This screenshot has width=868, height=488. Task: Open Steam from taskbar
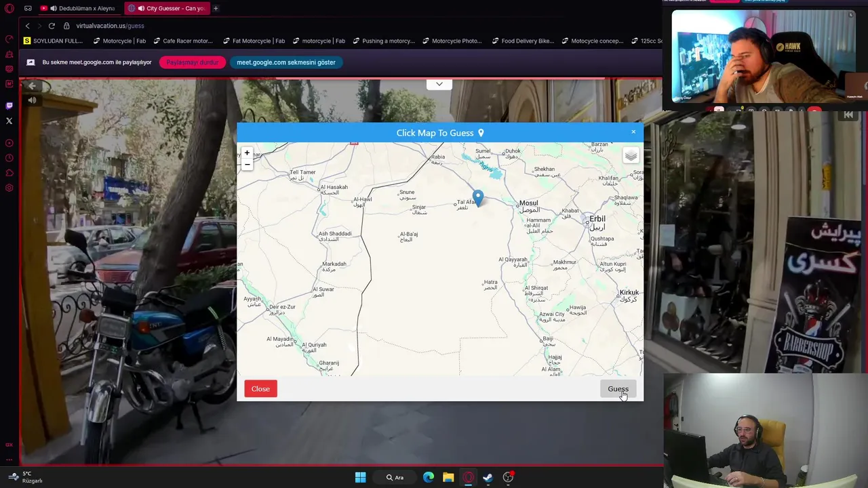488,477
